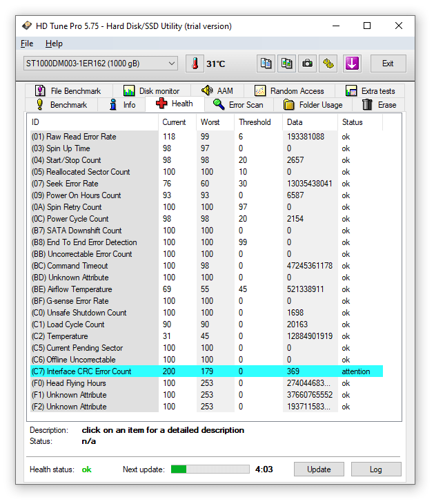
Task: Click the Folder Usage folder icon
Action: pyautogui.click(x=289, y=105)
